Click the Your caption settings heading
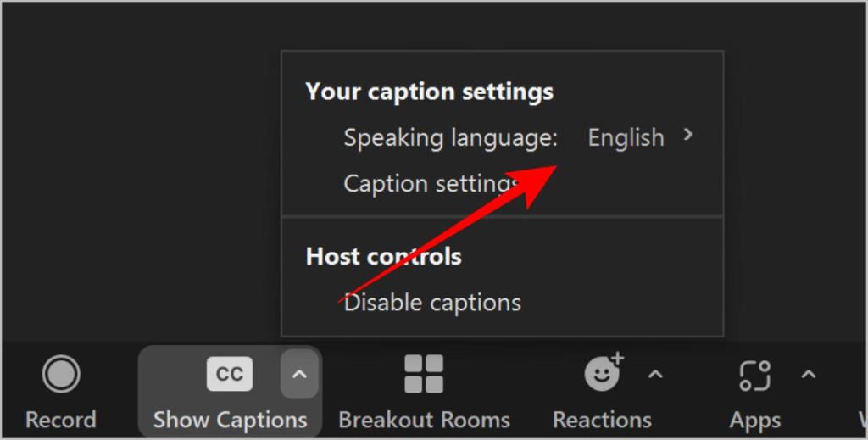 [430, 92]
